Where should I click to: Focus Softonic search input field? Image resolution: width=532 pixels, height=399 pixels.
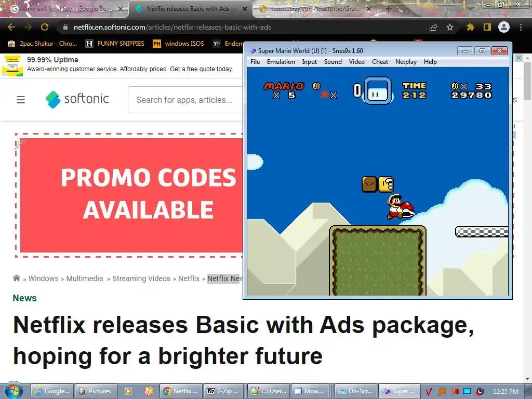tap(185, 100)
